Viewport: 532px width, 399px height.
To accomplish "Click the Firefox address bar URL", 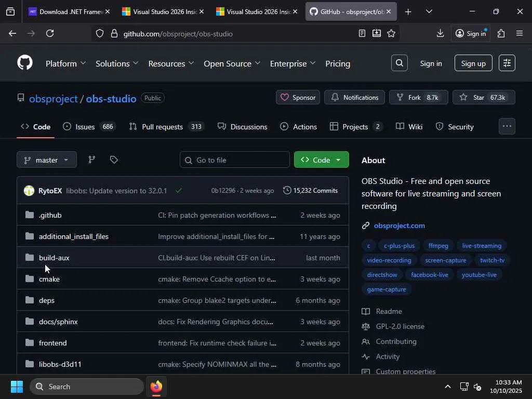I will click(x=178, y=34).
